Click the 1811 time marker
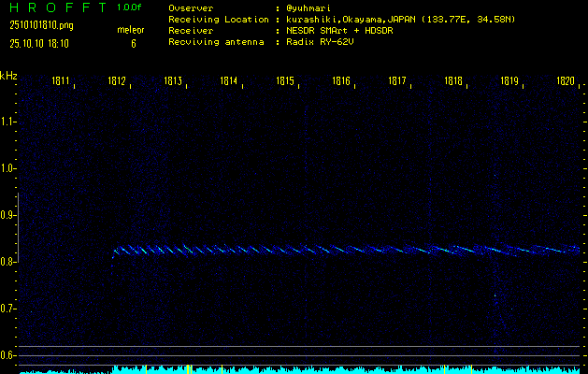The width and height of the screenshot is (588, 374). point(61,82)
